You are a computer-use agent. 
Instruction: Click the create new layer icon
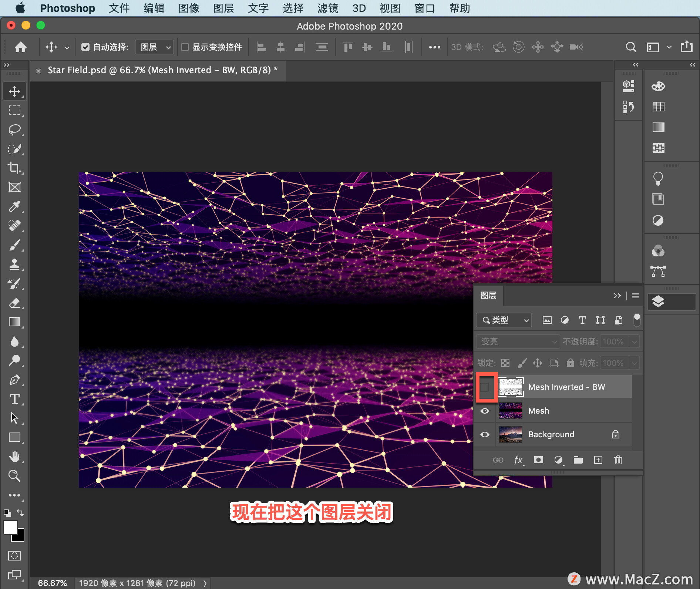[598, 460]
